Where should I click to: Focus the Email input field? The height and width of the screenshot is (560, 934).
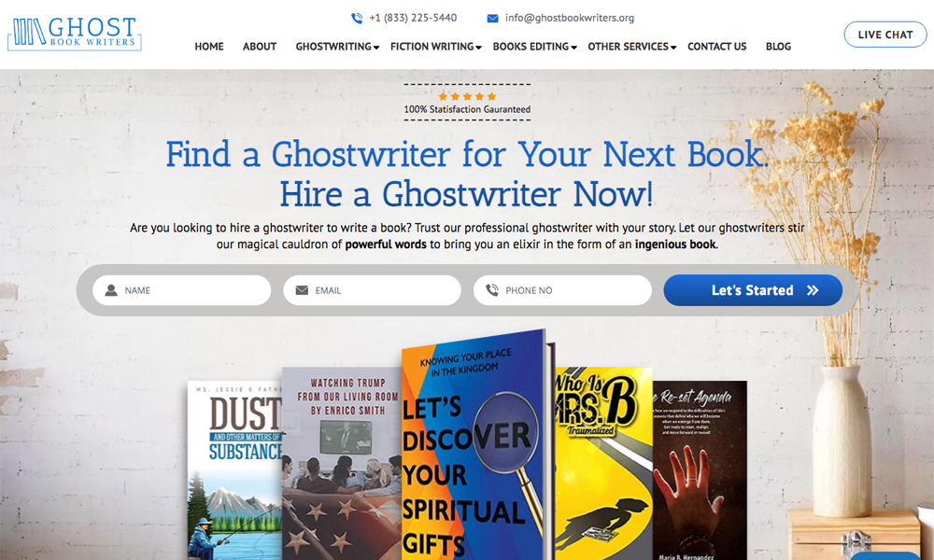pos(373,290)
